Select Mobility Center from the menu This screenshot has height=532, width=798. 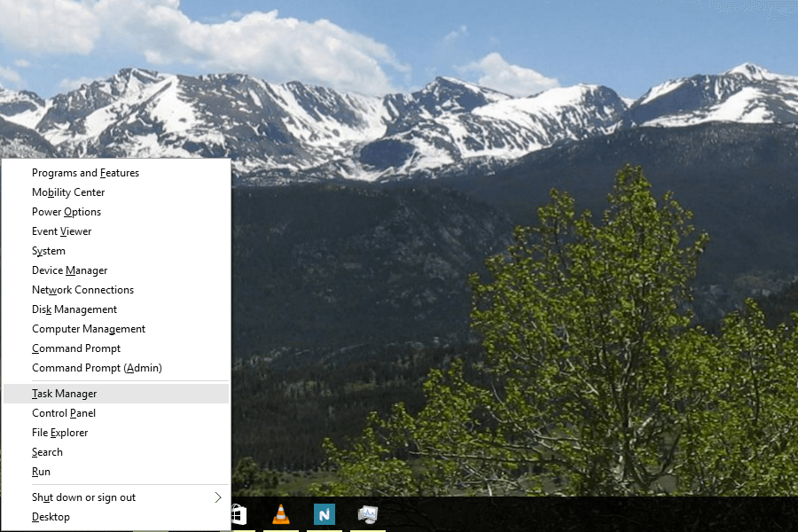[116, 192]
